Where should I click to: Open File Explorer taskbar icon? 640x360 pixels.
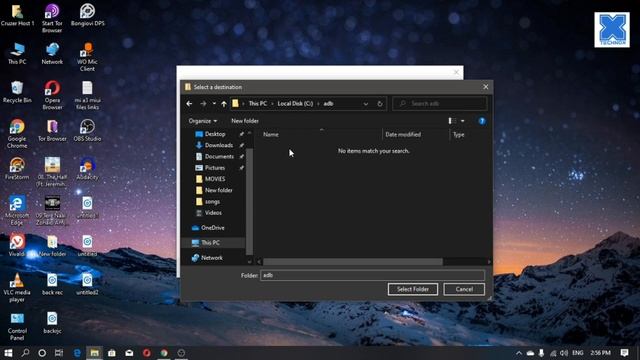(94, 353)
